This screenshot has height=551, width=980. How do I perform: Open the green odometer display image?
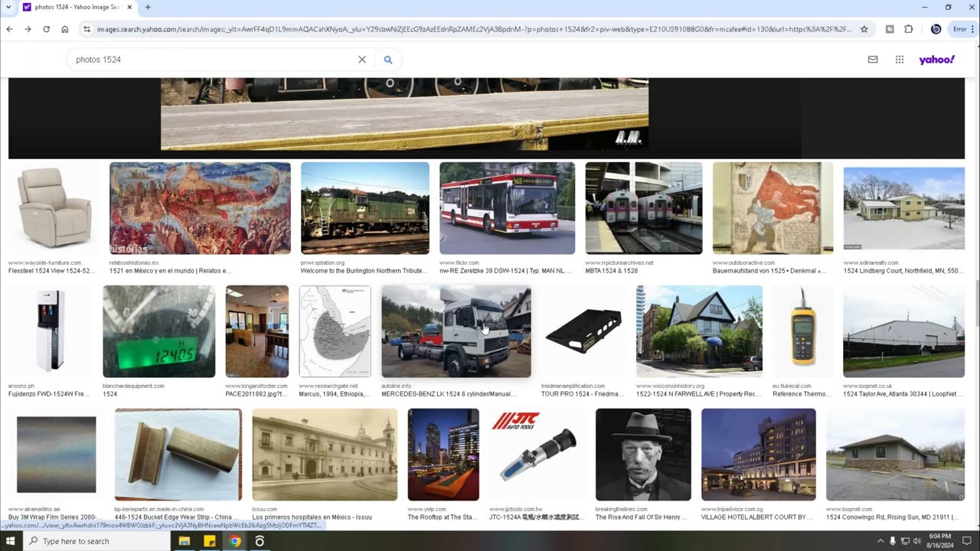158,331
